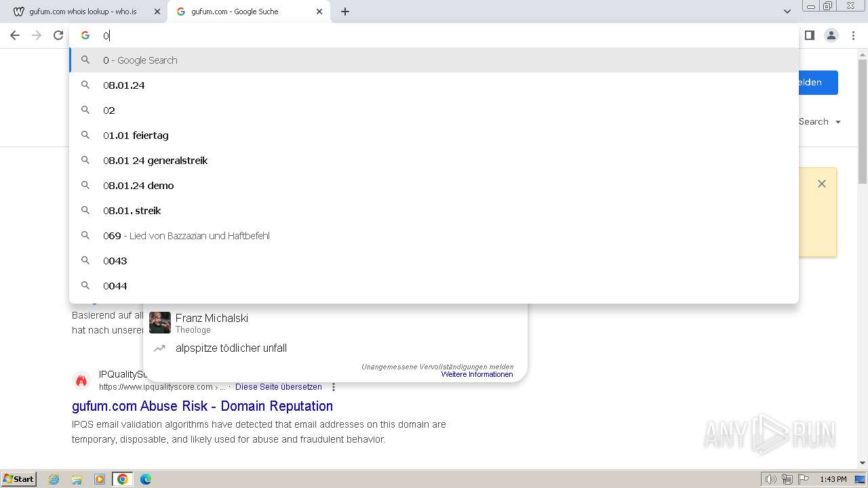Click 'Diese Seite übersetzen' link
Screen dimensions: 868x488
[x=279, y=387]
